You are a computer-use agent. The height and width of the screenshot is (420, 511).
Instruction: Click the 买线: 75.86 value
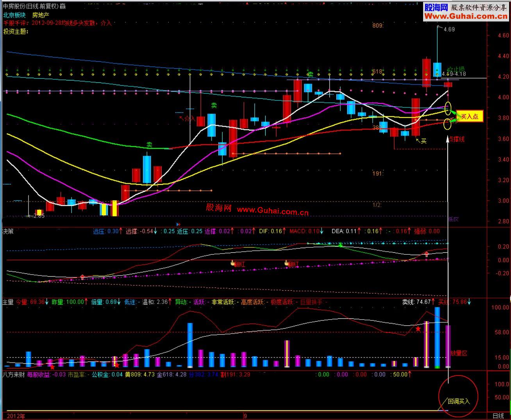pyautogui.click(x=452, y=302)
